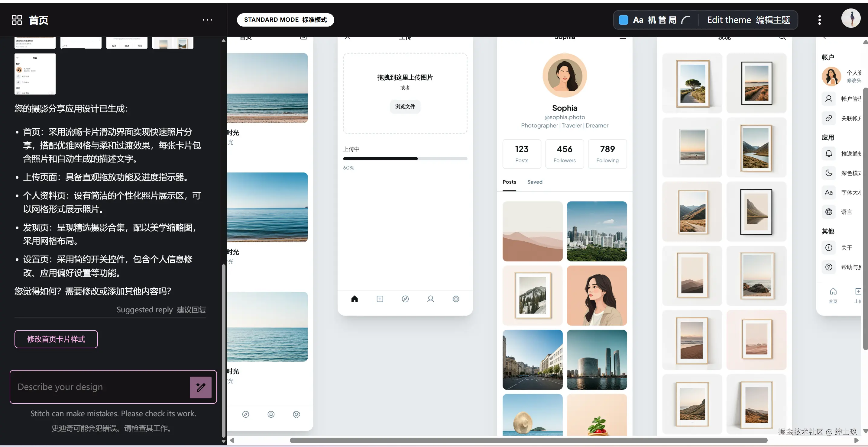
Task: Select Posts tab on Sophia profile
Action: coord(509,182)
